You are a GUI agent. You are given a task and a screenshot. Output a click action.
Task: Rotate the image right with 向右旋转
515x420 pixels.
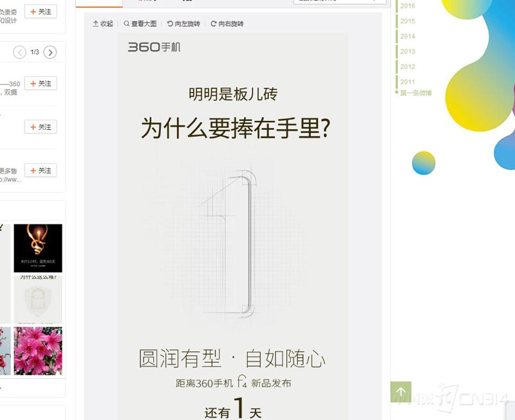pos(227,24)
